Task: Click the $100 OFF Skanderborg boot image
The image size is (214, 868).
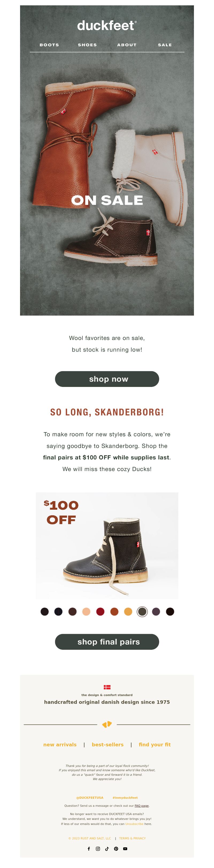Action: point(107,546)
